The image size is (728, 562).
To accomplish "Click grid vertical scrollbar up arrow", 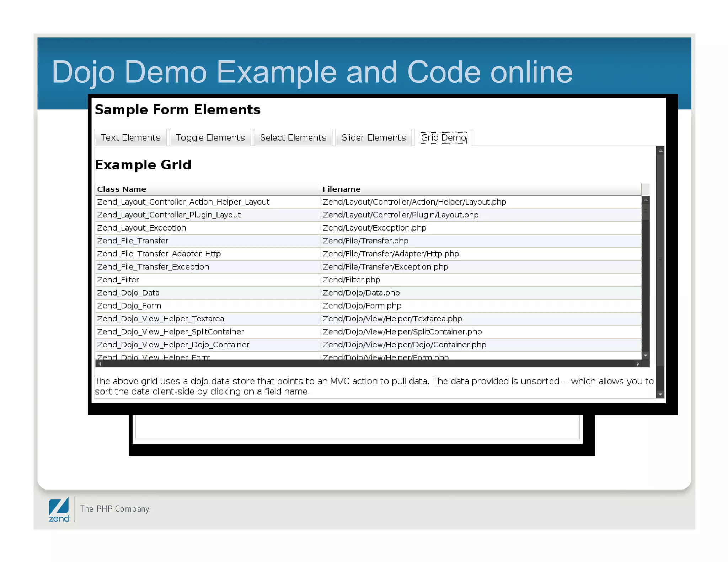I will [646, 200].
